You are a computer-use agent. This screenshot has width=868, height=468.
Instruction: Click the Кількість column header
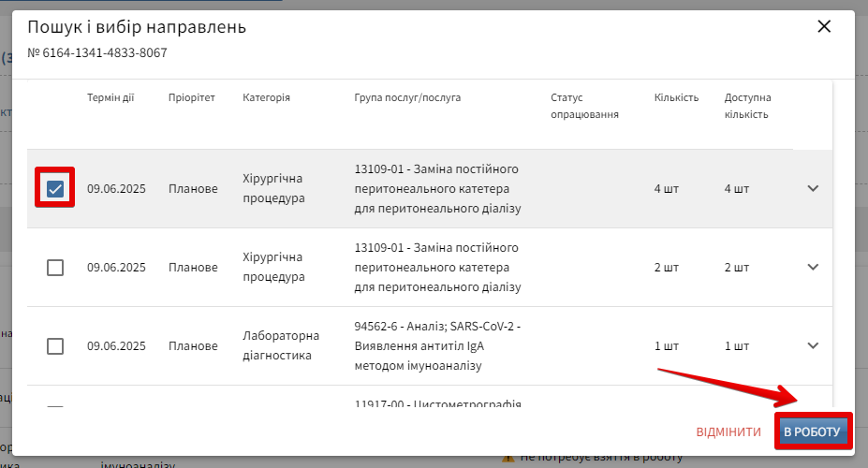[x=676, y=97]
